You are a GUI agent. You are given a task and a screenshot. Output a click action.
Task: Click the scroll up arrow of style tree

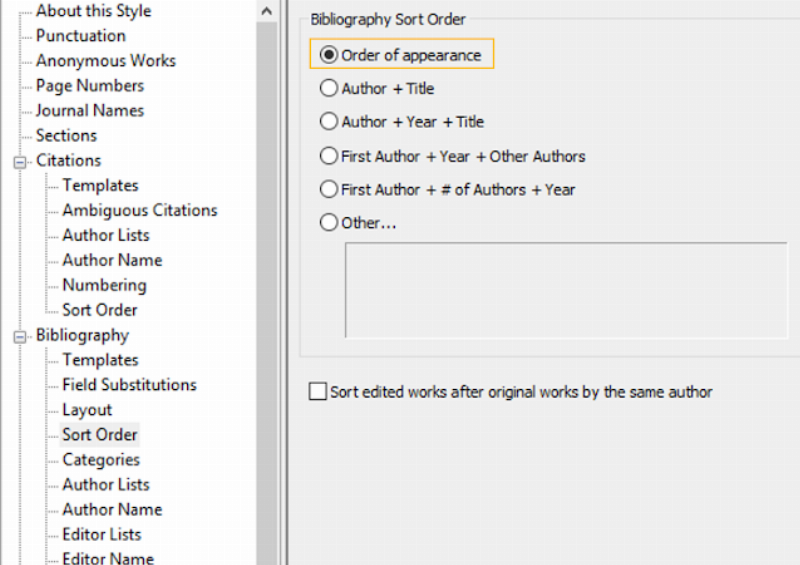(x=266, y=11)
